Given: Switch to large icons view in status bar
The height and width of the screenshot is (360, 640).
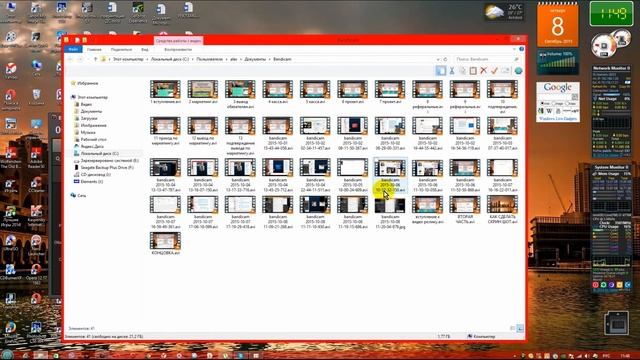Looking at the screenshot, I should tap(520, 328).
